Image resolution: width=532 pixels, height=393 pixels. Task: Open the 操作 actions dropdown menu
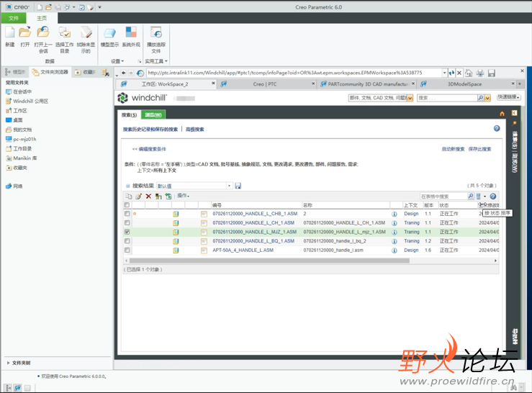(184, 196)
